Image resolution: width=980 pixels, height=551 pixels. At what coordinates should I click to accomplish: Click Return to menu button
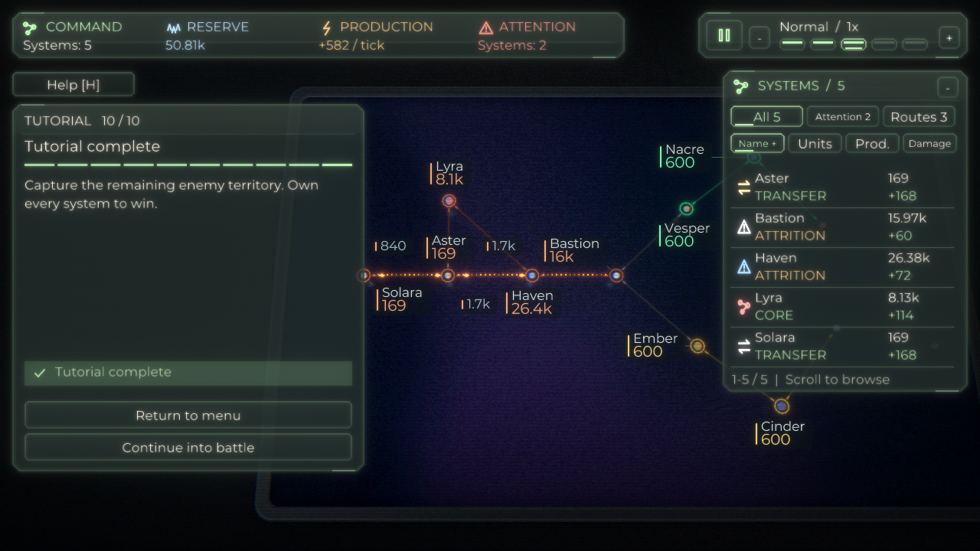click(188, 415)
